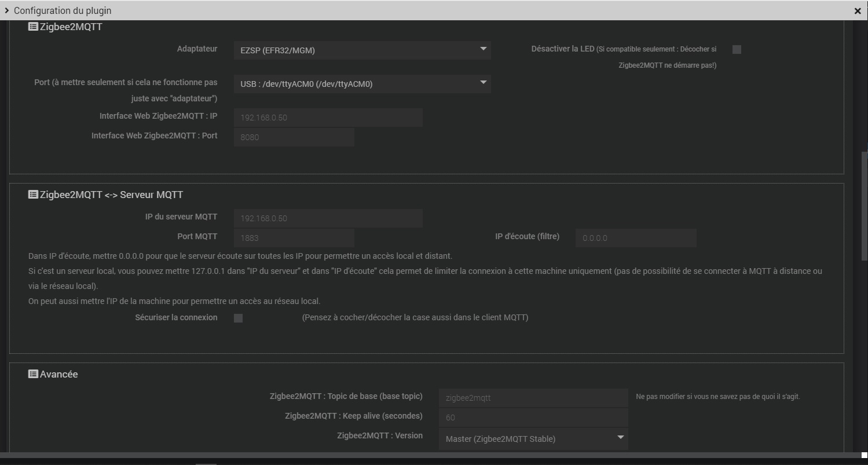The image size is (868, 465).
Task: Click the chevron beside Configuration du plugin
Action: (x=6, y=10)
